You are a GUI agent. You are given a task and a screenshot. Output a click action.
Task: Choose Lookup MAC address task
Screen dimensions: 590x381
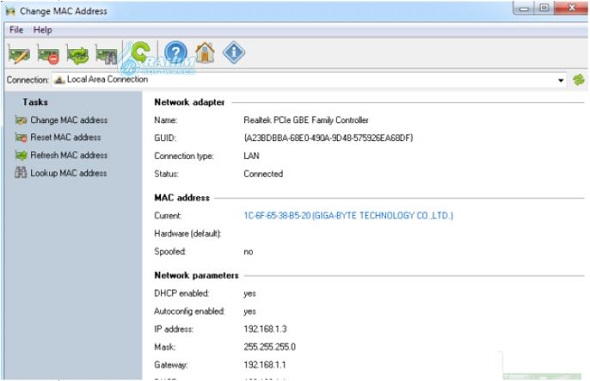click(x=61, y=173)
